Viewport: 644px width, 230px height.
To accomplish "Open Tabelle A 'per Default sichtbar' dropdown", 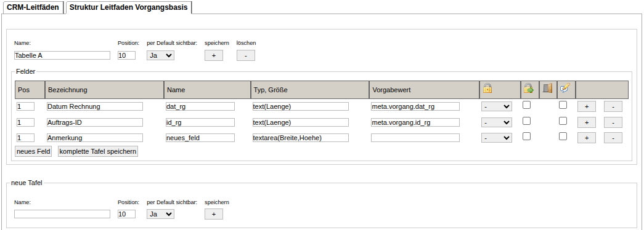I will point(160,55).
